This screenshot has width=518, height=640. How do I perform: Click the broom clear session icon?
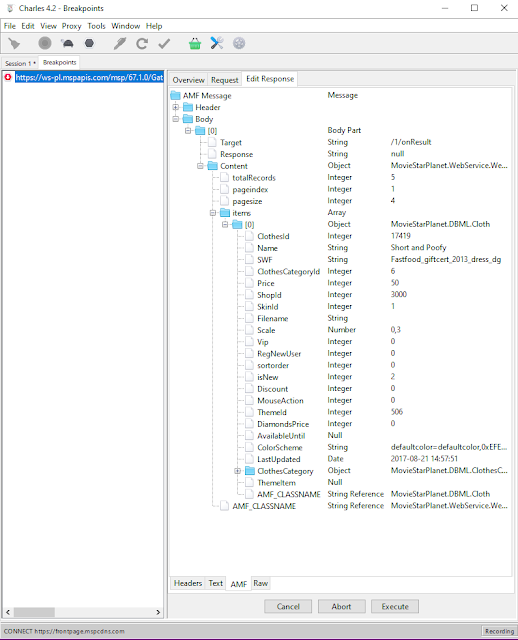[x=14, y=43]
